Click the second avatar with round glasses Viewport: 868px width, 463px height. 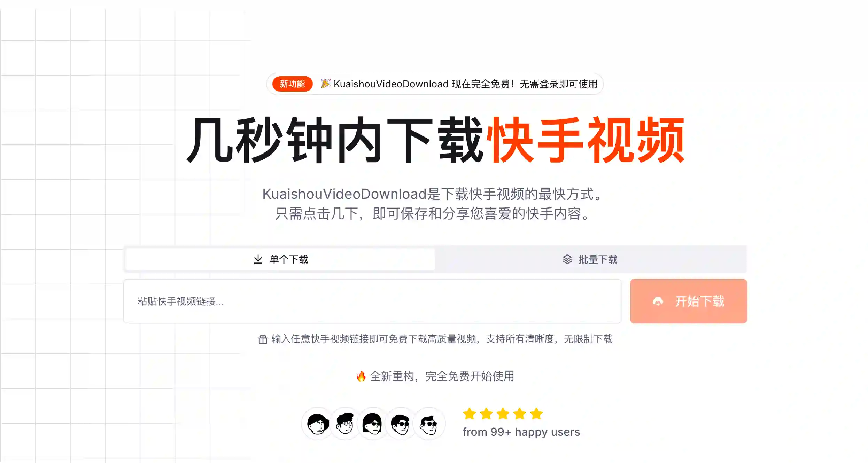point(345,424)
